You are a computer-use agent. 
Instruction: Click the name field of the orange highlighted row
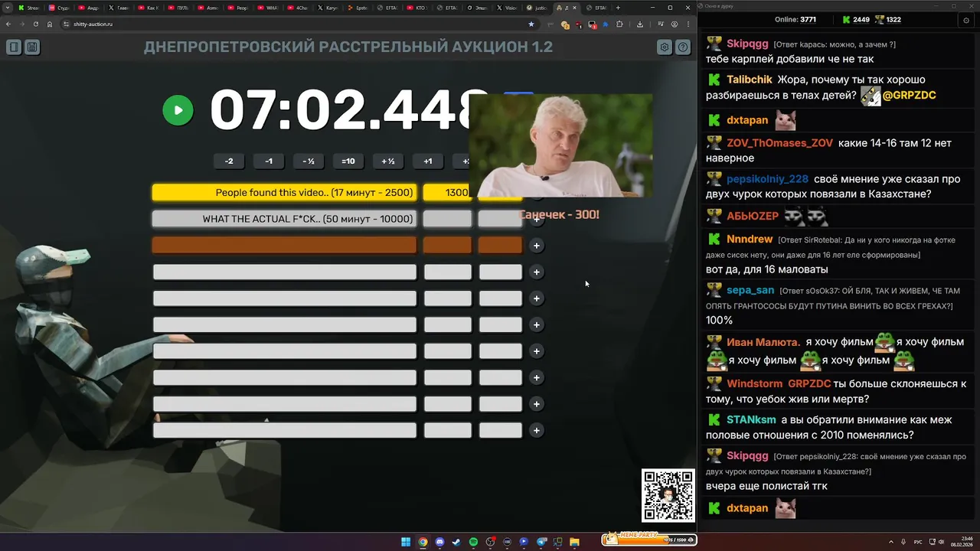[284, 245]
